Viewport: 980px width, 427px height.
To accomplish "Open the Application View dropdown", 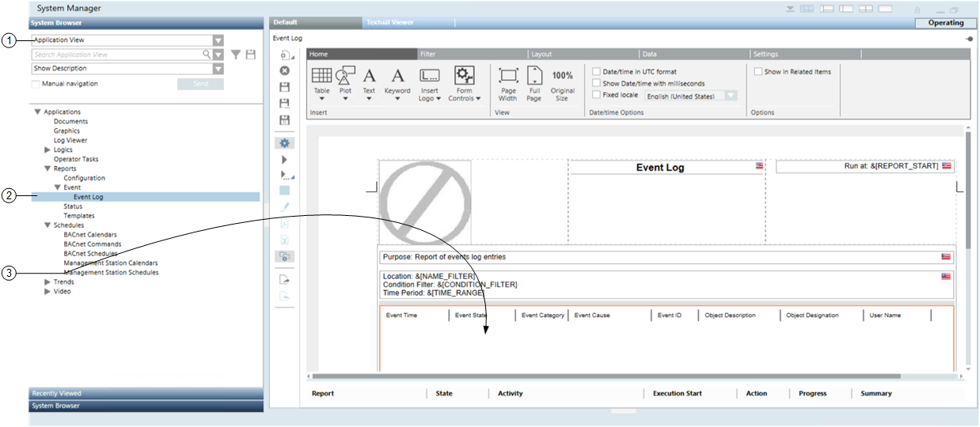I will pos(218,40).
